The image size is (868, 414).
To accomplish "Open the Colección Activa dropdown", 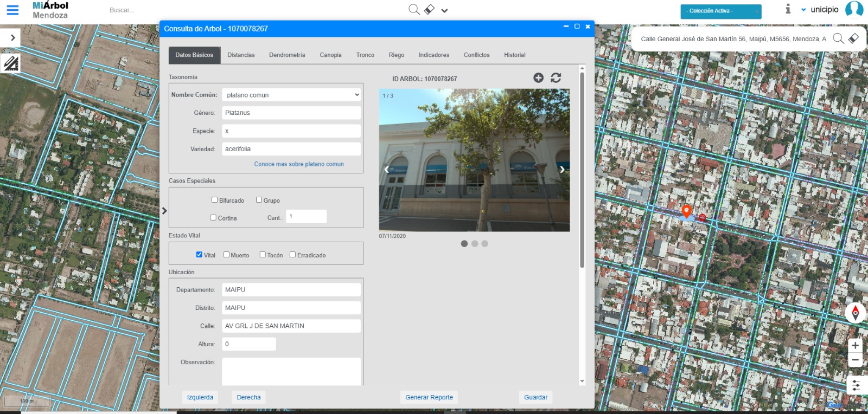I will pos(721,11).
